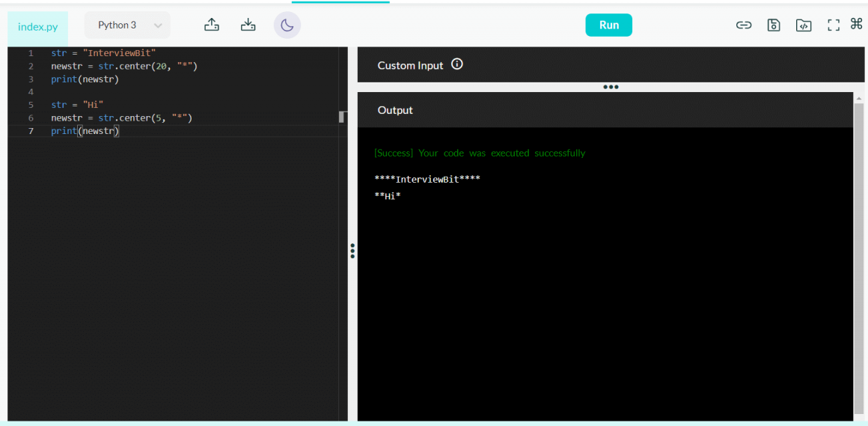Click the line number 1 in gutter

click(31, 53)
